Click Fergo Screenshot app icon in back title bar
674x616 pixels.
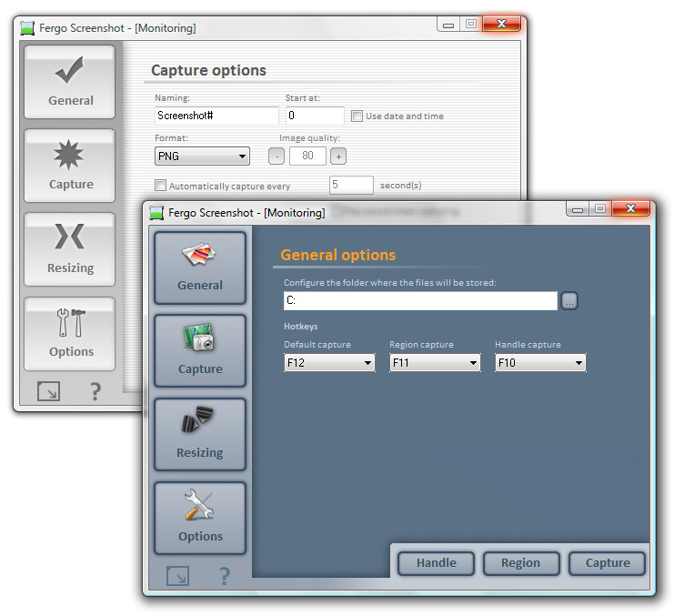pos(27,28)
